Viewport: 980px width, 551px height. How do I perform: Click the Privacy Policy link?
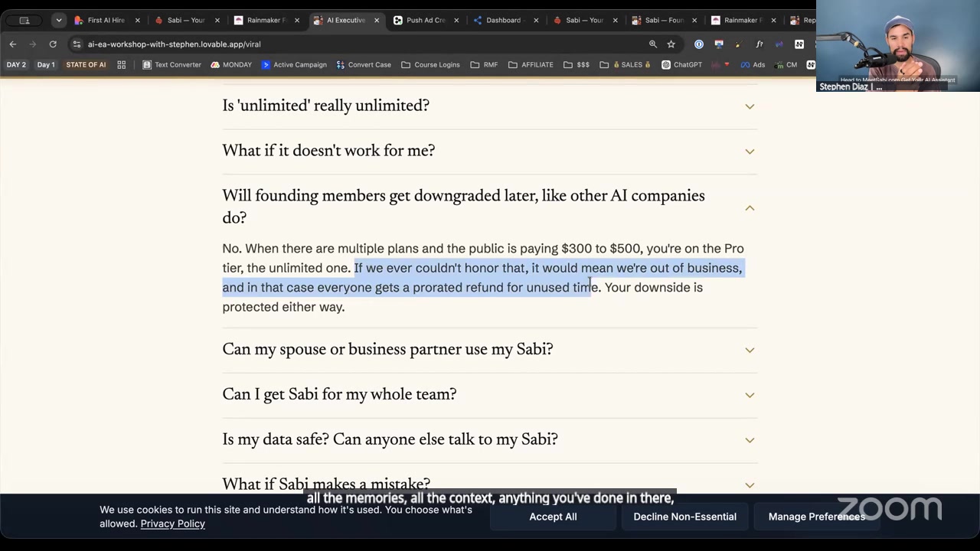pyautogui.click(x=172, y=523)
